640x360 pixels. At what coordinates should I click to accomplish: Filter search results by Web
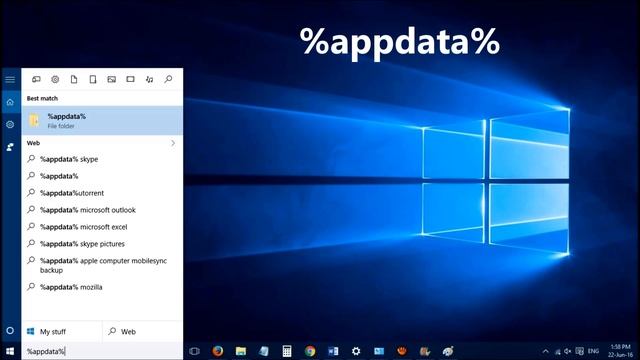[168, 79]
